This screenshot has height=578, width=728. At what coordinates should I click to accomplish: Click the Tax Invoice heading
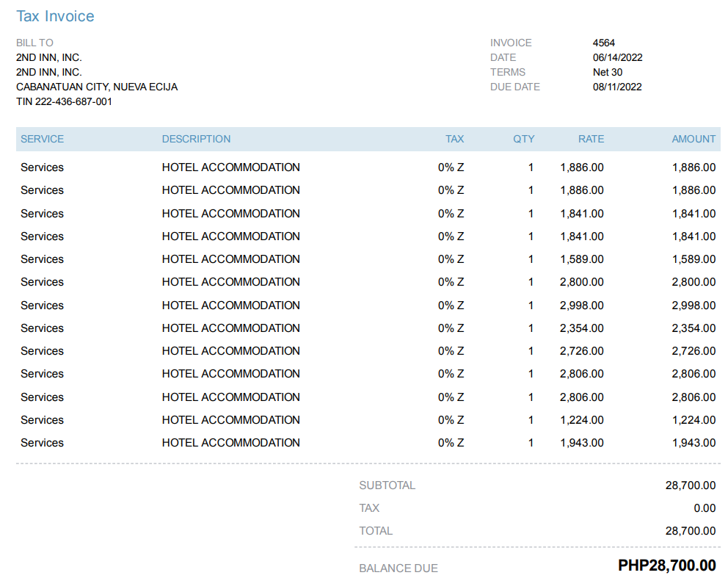point(55,16)
